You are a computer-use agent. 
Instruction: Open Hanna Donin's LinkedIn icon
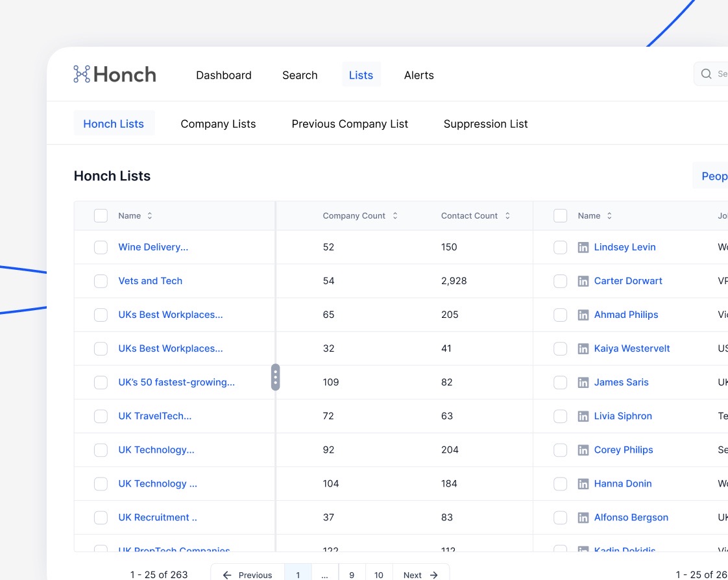click(583, 485)
